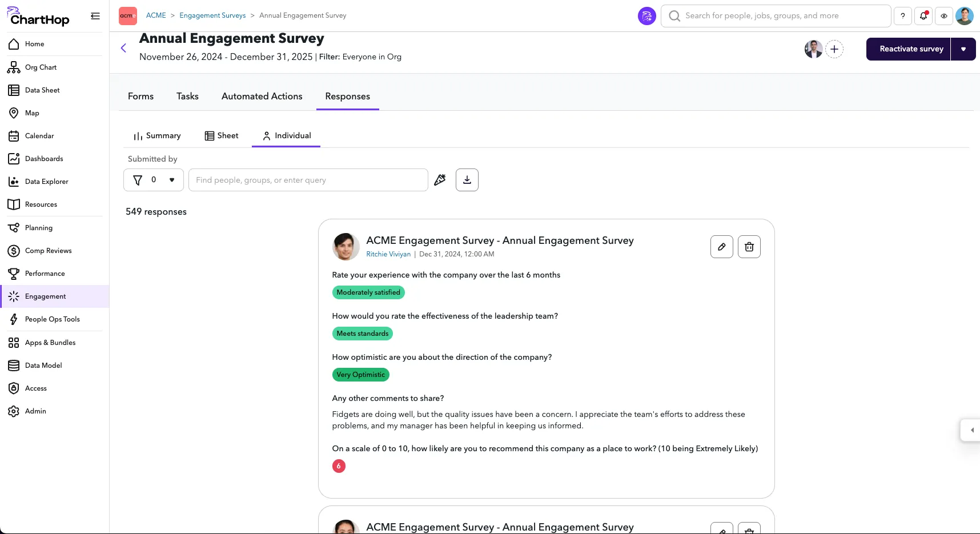Toggle the eye view-as icon in header
Viewport: 980px width, 534px height.
point(944,16)
